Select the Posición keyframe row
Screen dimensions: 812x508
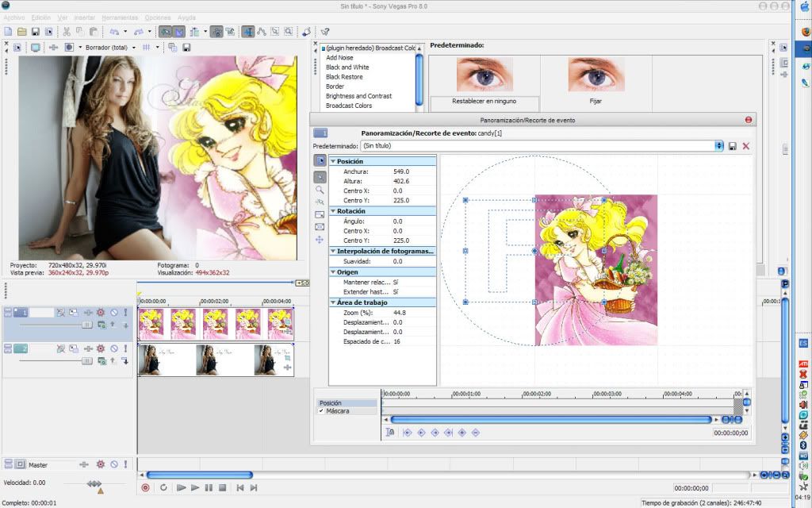pyautogui.click(x=347, y=402)
